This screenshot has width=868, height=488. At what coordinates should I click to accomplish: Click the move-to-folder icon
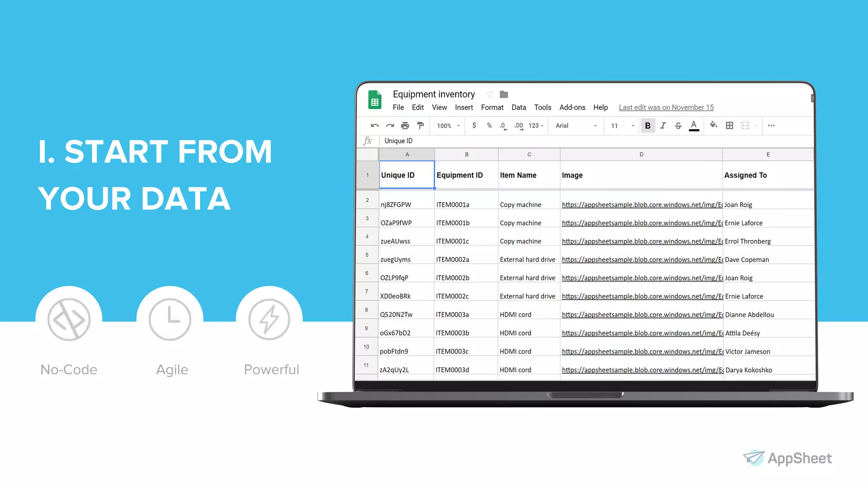504,94
